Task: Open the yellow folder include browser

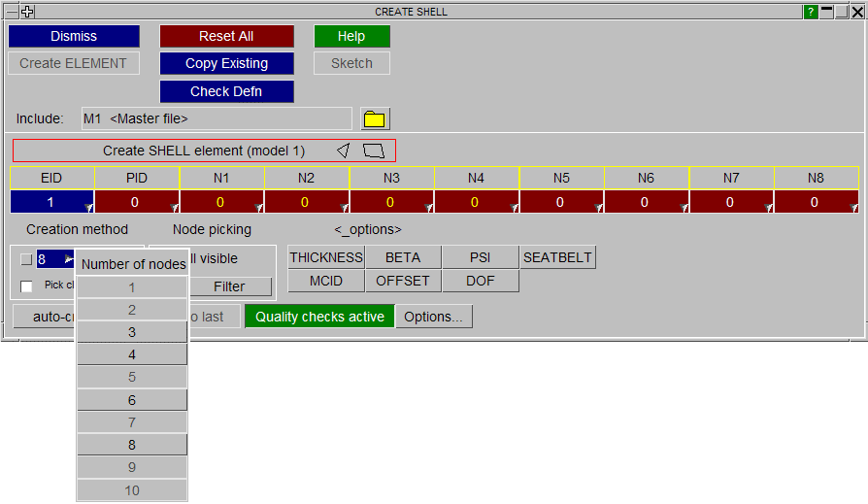Action: tap(375, 119)
